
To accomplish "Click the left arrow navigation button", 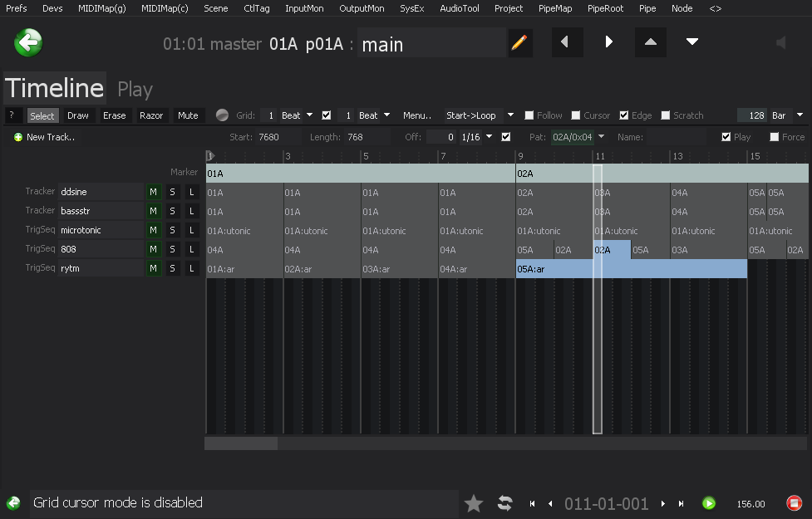I will (x=566, y=42).
